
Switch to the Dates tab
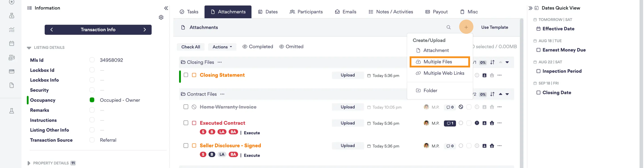point(268,12)
